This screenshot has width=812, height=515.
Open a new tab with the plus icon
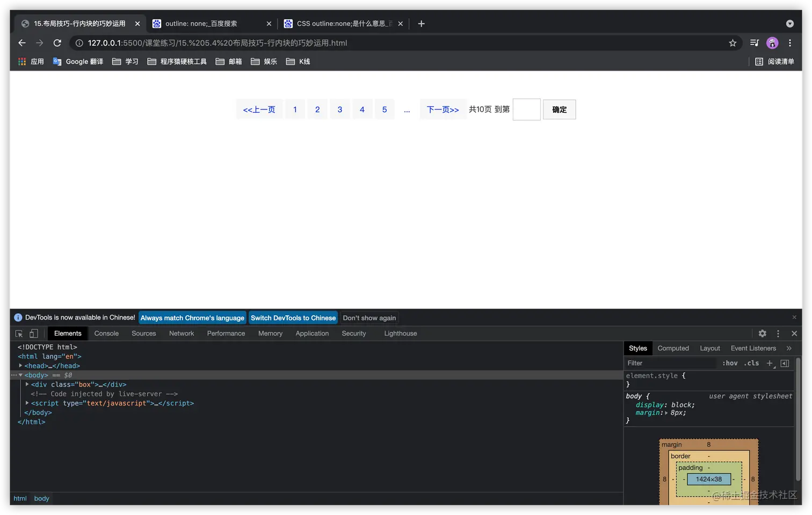(x=422, y=24)
